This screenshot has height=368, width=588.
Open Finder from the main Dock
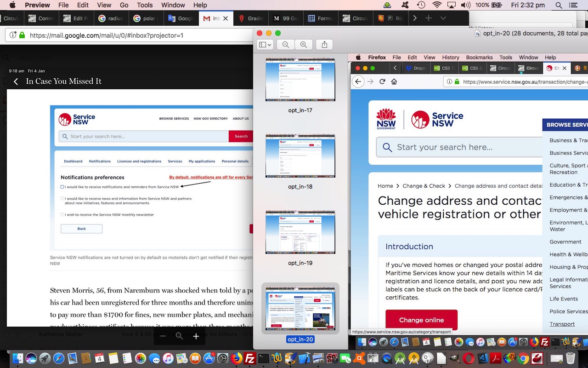tap(18, 358)
